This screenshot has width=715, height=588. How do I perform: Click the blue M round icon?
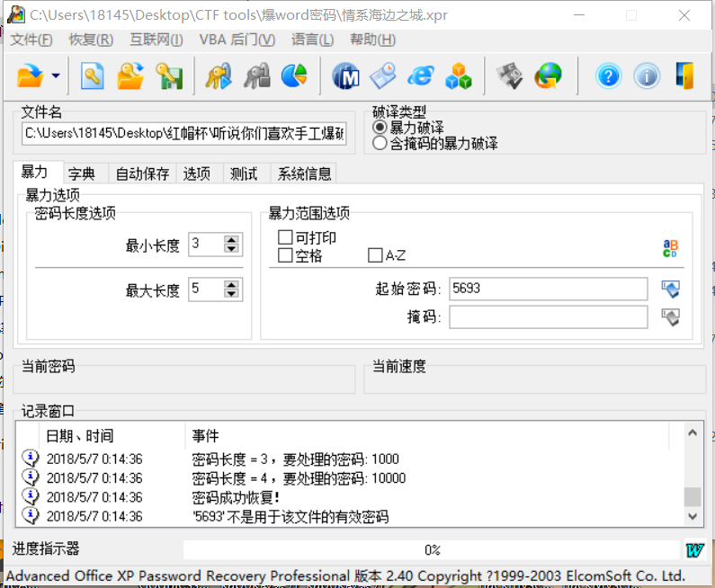coord(345,76)
